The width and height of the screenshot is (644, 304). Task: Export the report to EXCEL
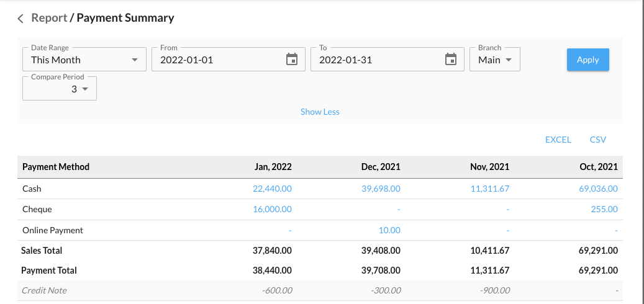558,140
